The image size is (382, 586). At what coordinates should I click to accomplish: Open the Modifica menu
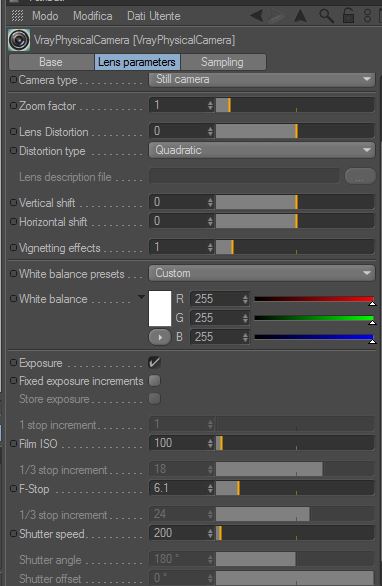coord(92,16)
